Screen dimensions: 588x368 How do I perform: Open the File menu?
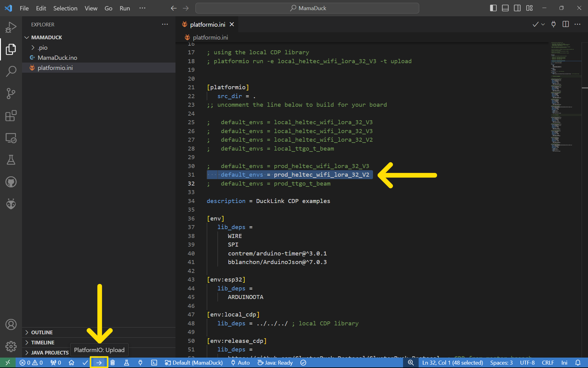click(24, 8)
